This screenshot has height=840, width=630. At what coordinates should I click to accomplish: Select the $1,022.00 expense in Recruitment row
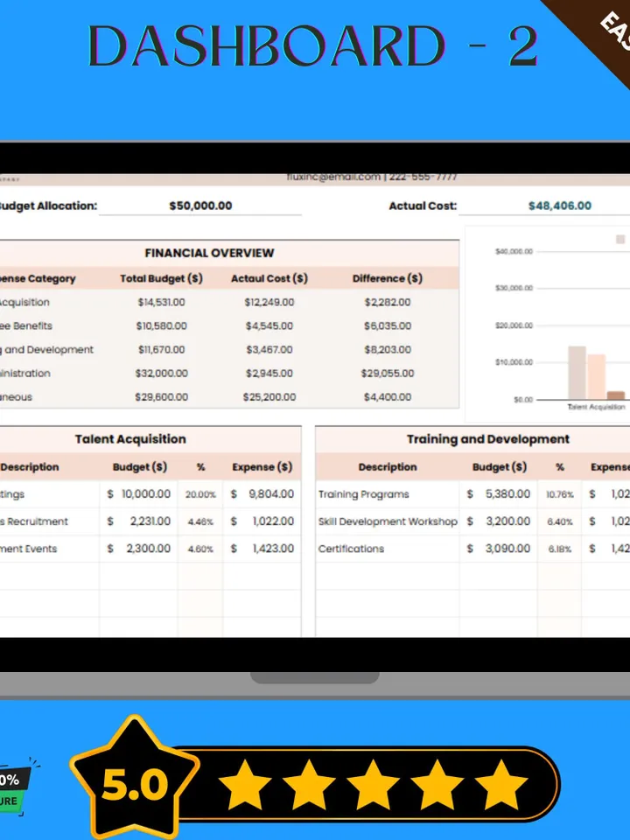[x=262, y=521]
